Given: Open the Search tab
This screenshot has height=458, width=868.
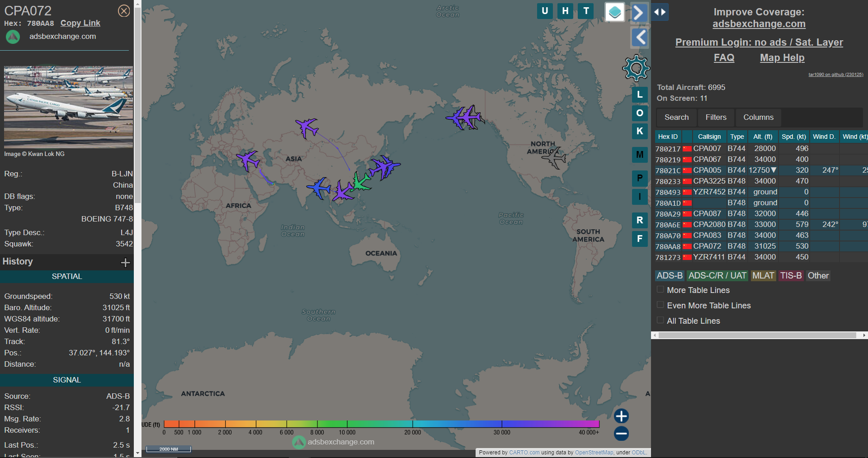Looking at the screenshot, I should coord(676,118).
